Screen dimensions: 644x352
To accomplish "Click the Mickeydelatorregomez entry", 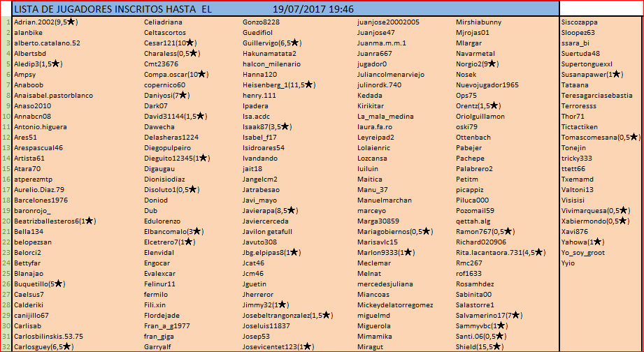I will coord(395,305).
